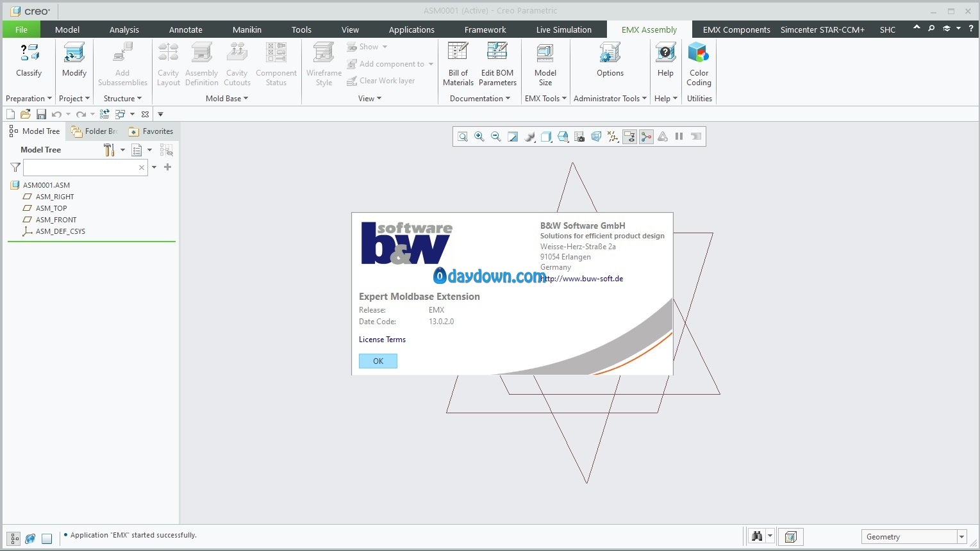Viewport: 980px width, 551px height.
Task: Click OK in the EMX about dialog
Action: (x=378, y=361)
